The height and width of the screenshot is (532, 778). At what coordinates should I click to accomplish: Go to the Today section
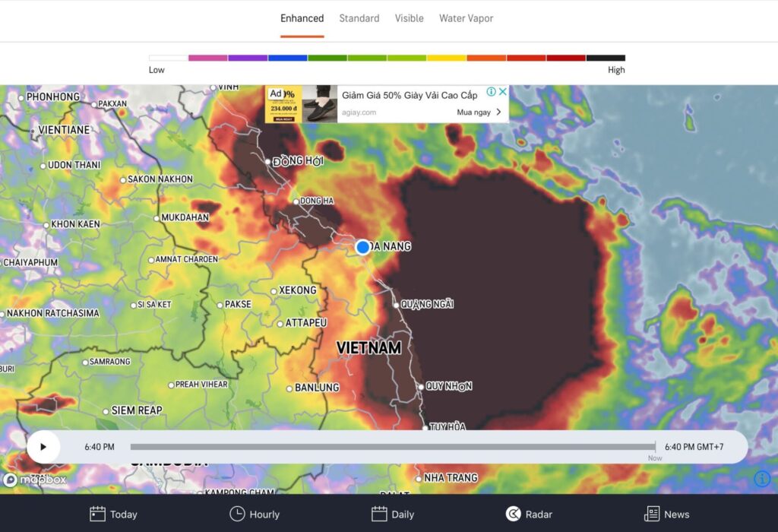click(x=114, y=514)
